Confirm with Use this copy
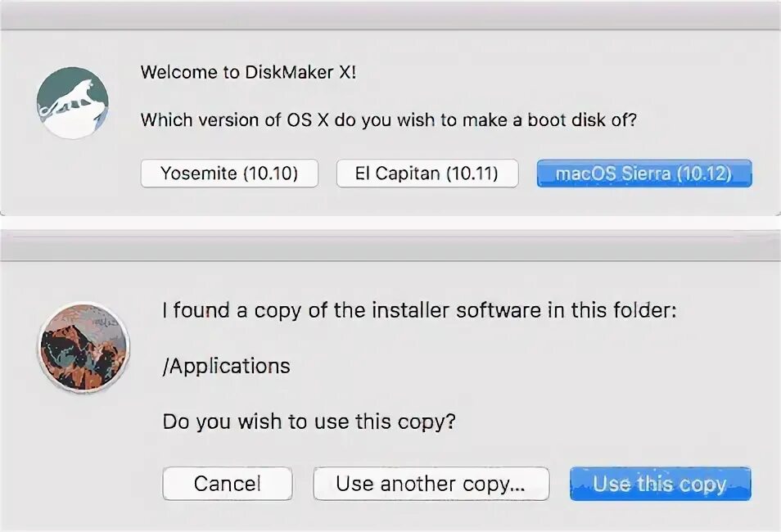781x532 pixels. point(660,484)
